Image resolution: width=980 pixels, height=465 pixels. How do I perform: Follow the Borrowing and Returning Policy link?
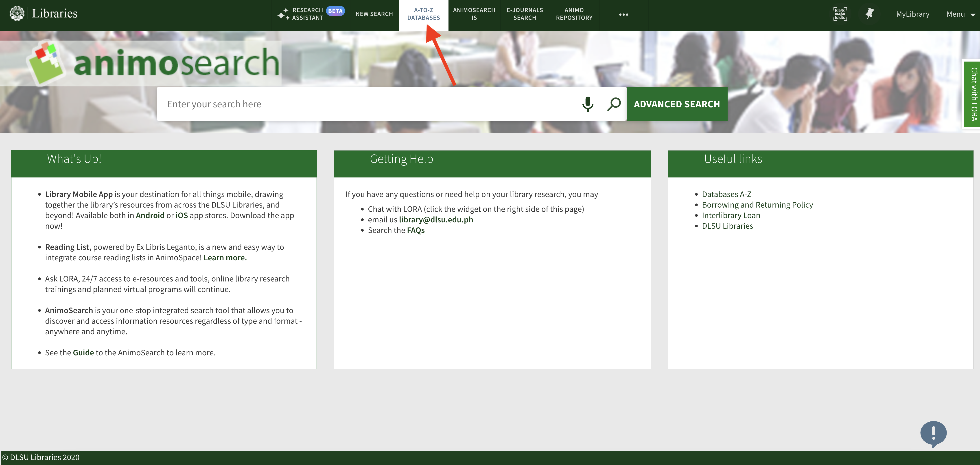pos(757,205)
